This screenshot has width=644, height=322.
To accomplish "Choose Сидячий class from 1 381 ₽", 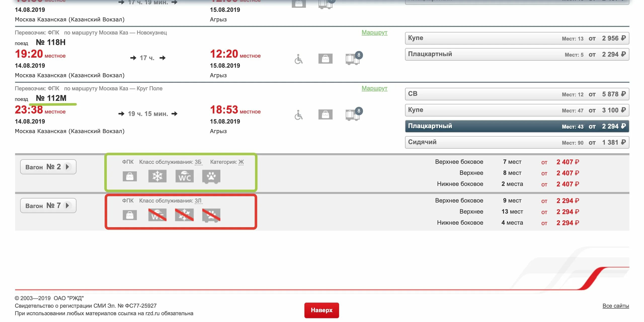I will 517,142.
